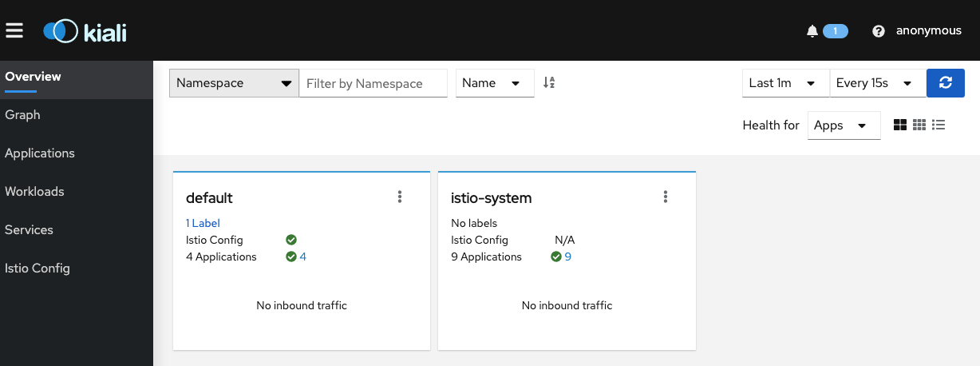Switch to expanded card view
The height and width of the screenshot is (366, 980).
click(900, 125)
